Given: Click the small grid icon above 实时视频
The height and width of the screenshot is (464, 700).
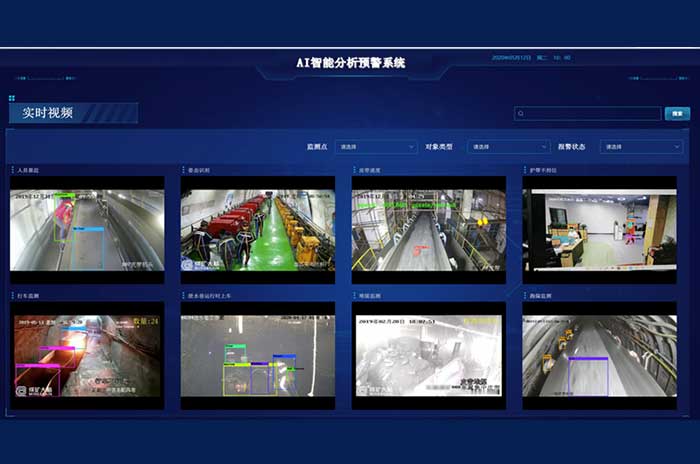Looking at the screenshot, I should [12, 98].
